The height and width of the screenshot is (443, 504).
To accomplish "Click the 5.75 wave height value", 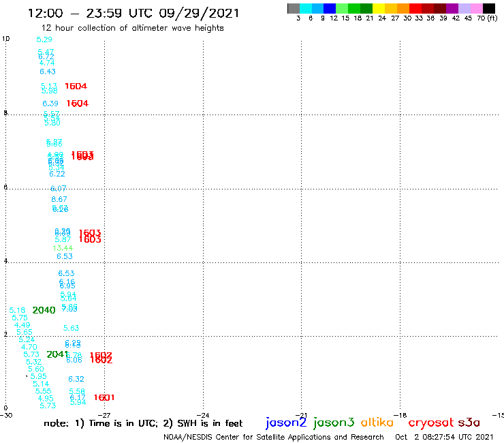I will point(20,318).
